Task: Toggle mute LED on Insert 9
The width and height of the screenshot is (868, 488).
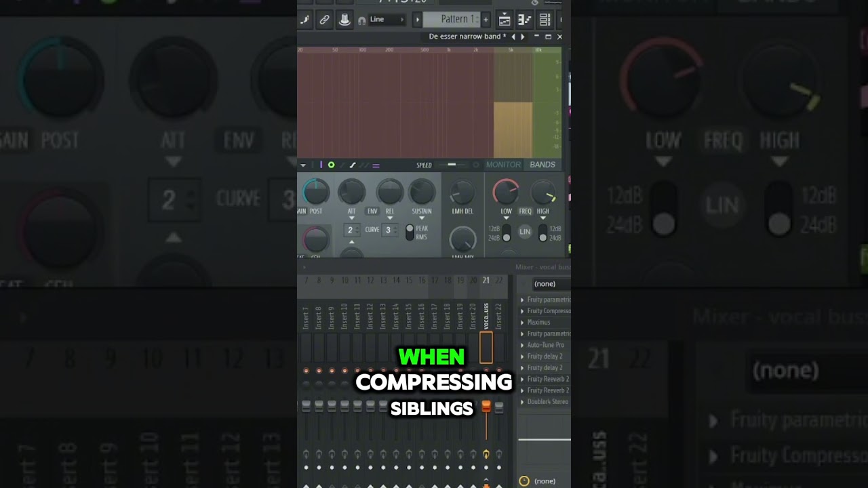Action: tap(332, 371)
